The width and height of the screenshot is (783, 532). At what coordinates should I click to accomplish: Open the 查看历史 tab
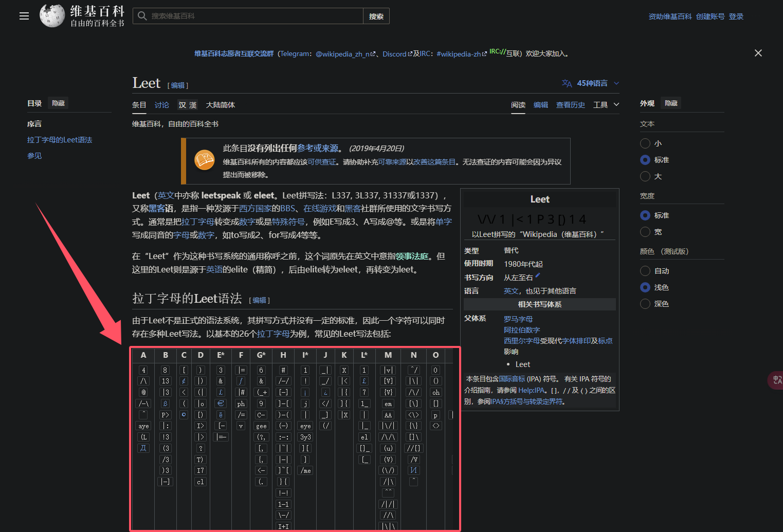pyautogui.click(x=571, y=104)
